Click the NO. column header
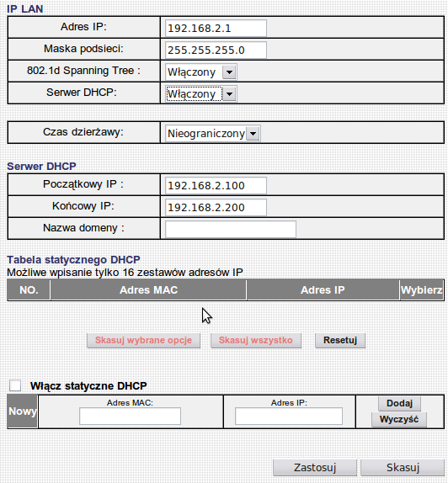This screenshot has height=483, width=448. tap(29, 289)
